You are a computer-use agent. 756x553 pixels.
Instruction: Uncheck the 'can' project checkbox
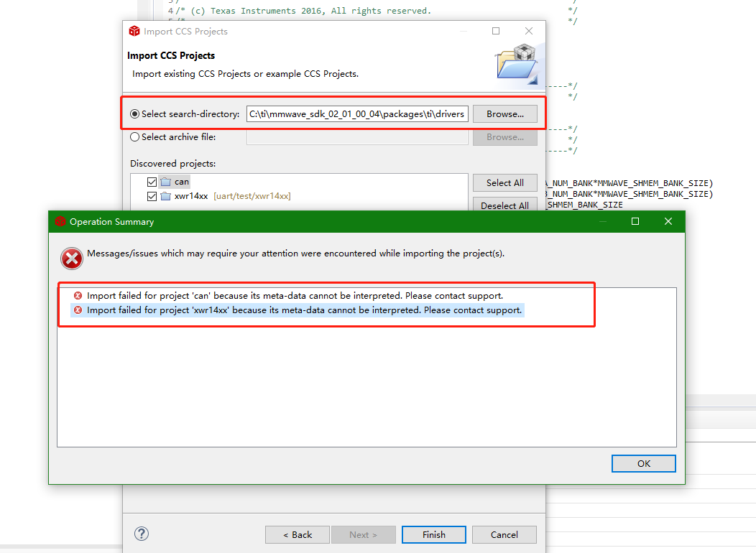pyautogui.click(x=152, y=182)
